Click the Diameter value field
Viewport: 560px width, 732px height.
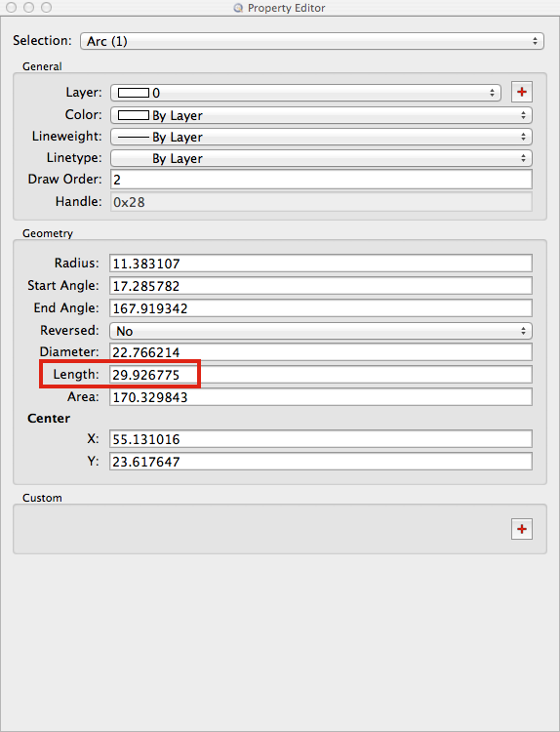[x=321, y=352]
